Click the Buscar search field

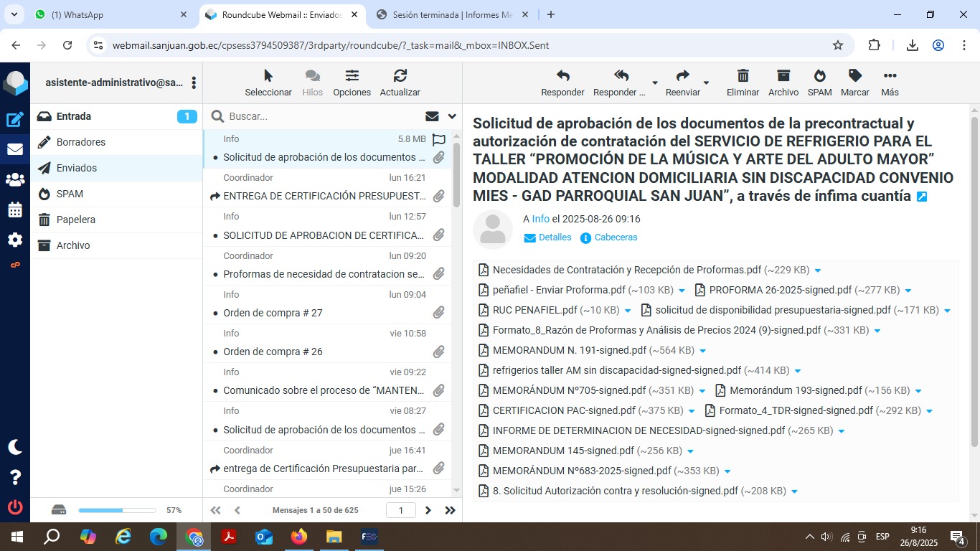(323, 116)
